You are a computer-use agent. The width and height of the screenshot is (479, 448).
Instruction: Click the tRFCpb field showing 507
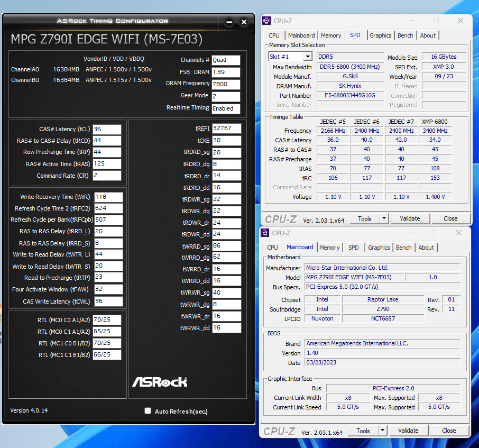coord(108,220)
